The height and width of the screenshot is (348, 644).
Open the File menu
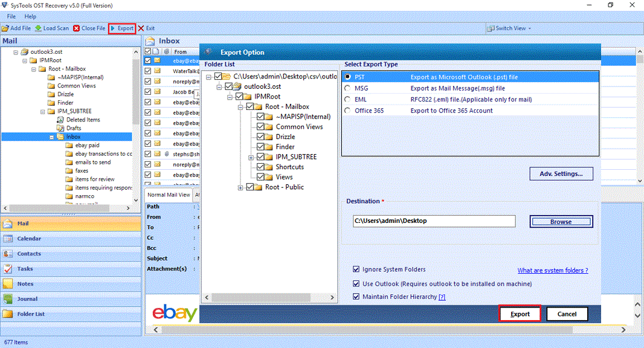[11, 16]
